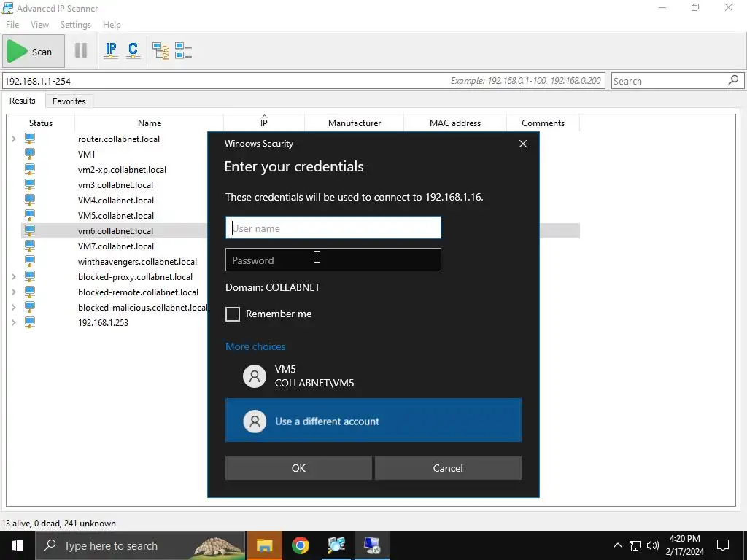Viewport: 747px width, 560px height.
Task: Expand the blocked-remote.collabnet.local row
Action: click(x=14, y=292)
